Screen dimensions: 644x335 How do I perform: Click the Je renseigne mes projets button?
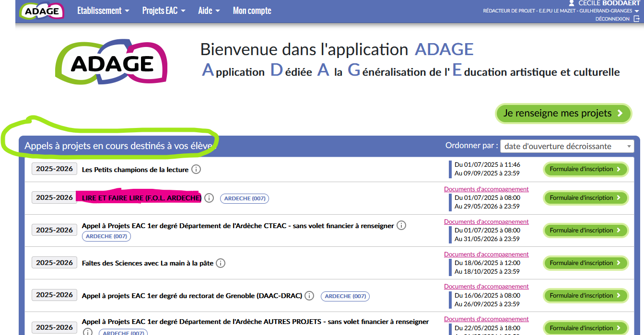(x=563, y=114)
